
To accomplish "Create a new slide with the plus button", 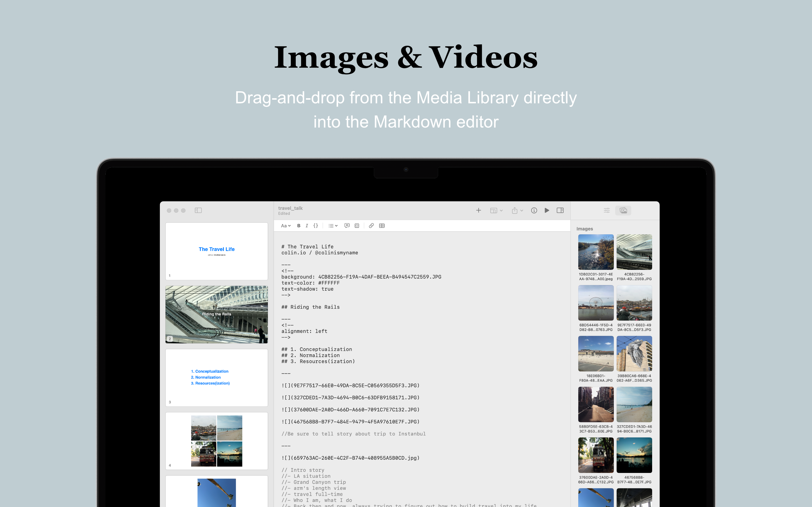I will 478,210.
